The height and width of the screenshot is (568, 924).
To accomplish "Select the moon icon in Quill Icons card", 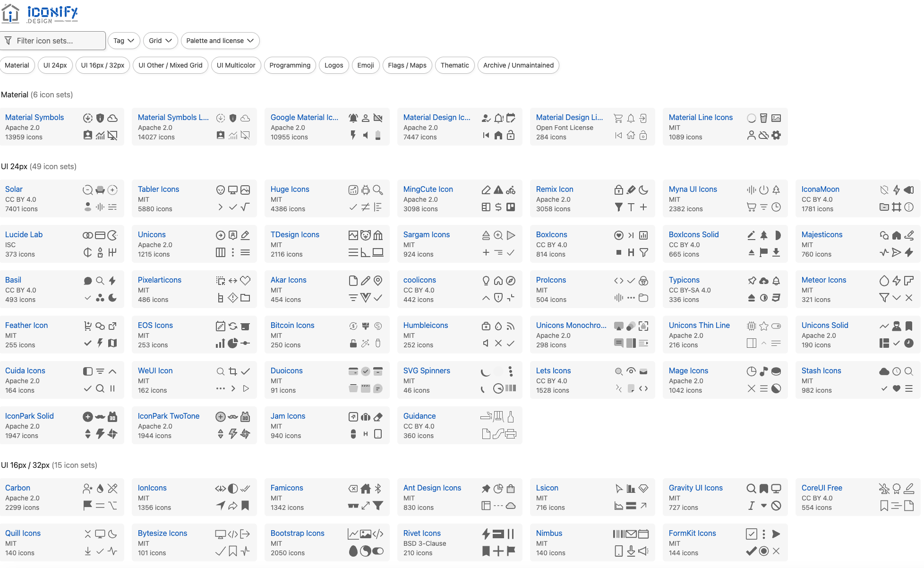I will [112, 534].
